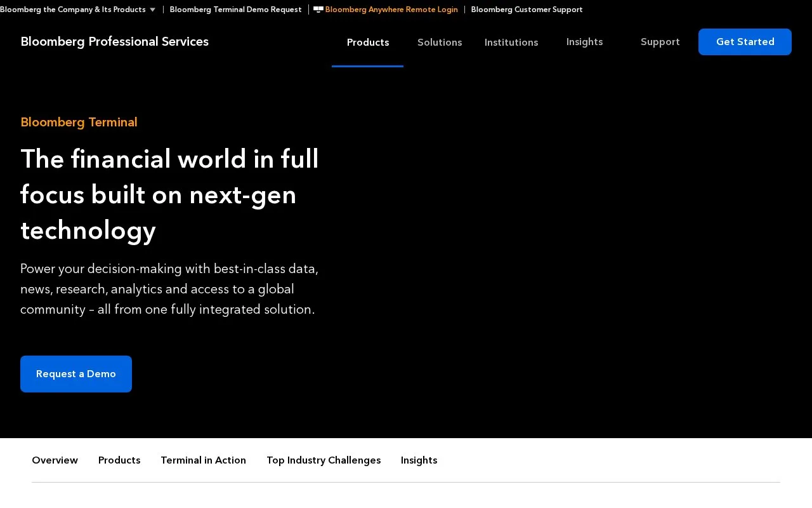The height and width of the screenshot is (508, 812).
Task: Click the Get Started button
Action: [745, 42]
